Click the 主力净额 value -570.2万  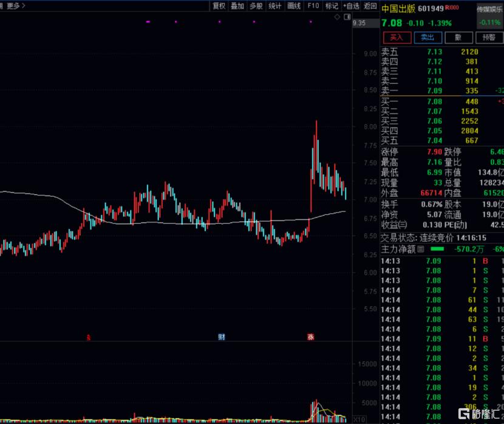coord(469,249)
